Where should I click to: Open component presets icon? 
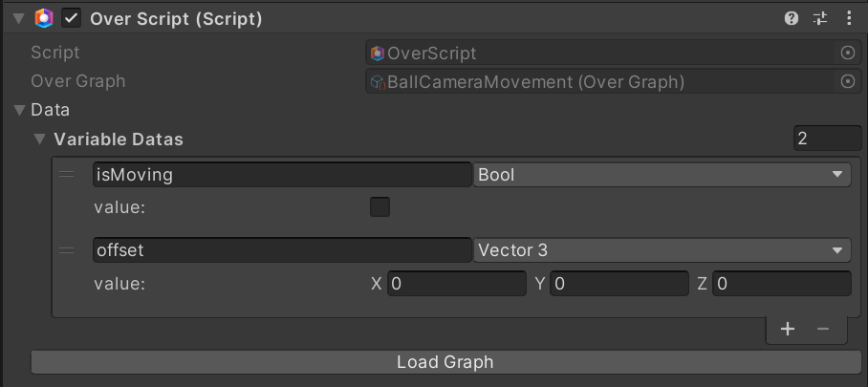click(x=820, y=18)
